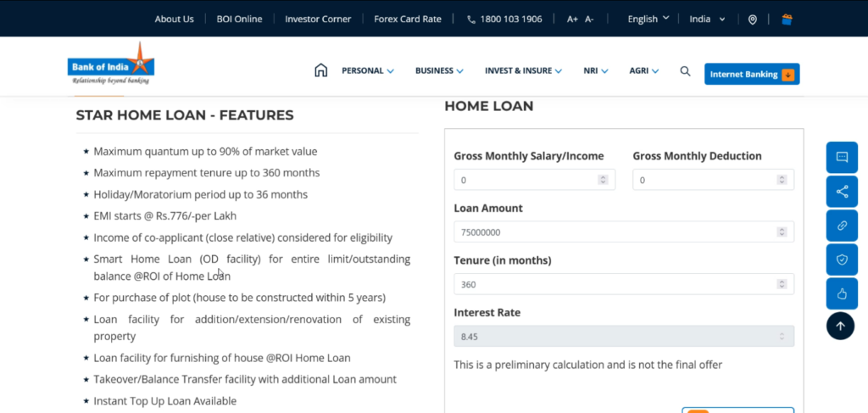Click the HOME LOAN calculator heading

(x=489, y=106)
